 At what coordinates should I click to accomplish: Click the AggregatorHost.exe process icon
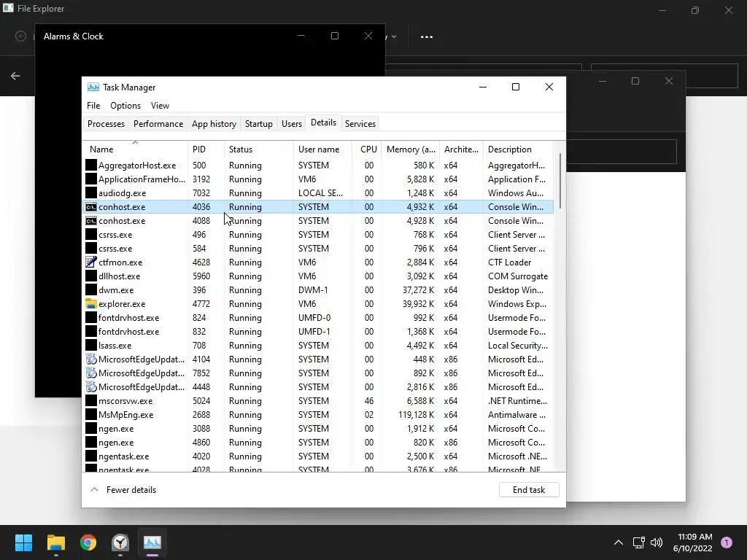(x=91, y=166)
